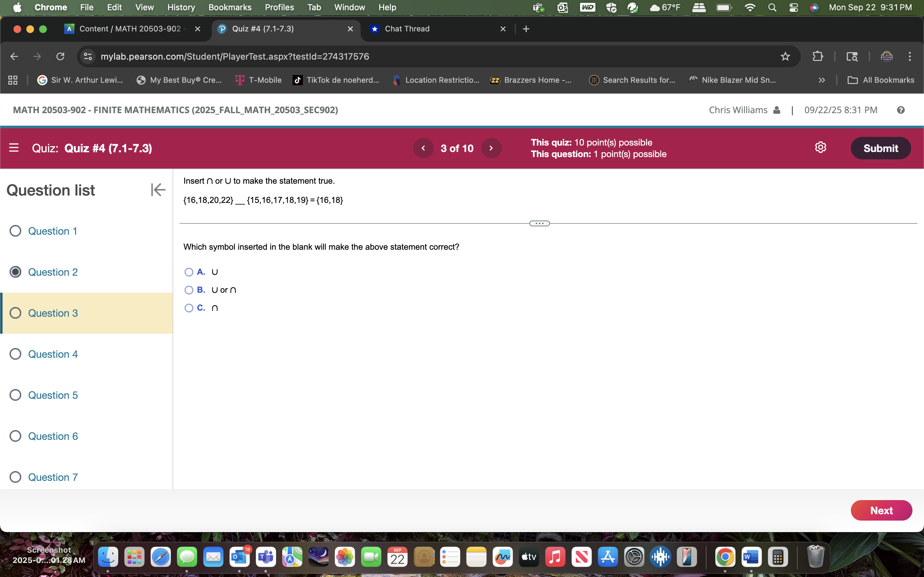Open the Bookmarks menu
Image resolution: width=924 pixels, height=577 pixels.
pos(230,7)
